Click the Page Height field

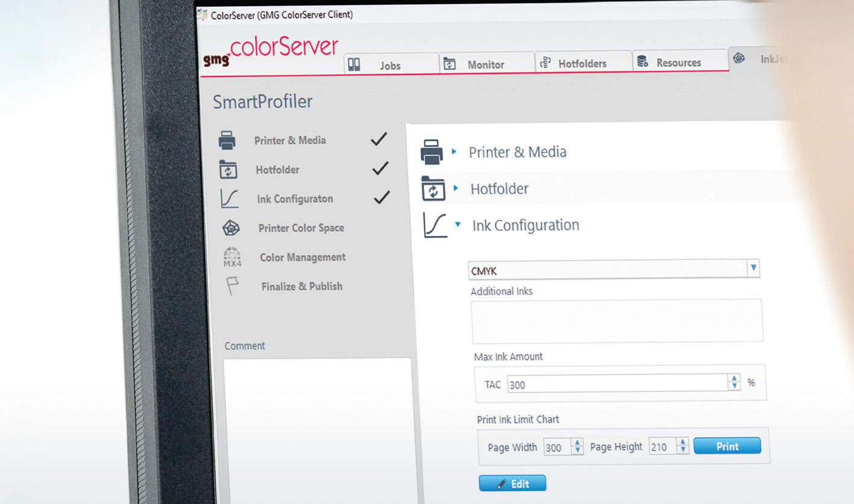(663, 446)
